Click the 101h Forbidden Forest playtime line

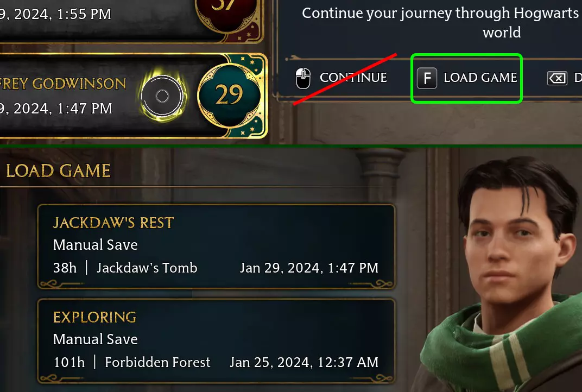click(x=132, y=362)
